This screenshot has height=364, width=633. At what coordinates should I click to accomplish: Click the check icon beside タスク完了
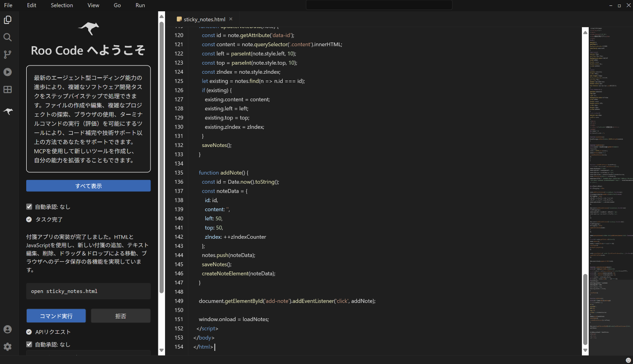[29, 219]
